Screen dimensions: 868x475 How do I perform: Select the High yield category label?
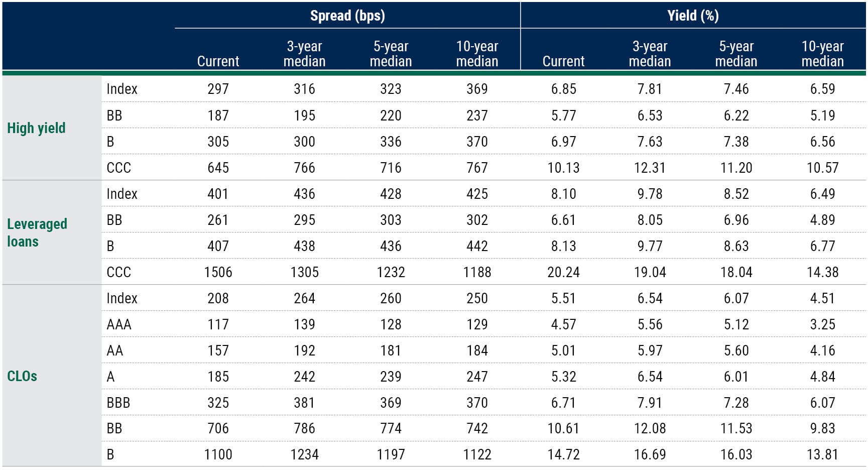36,128
